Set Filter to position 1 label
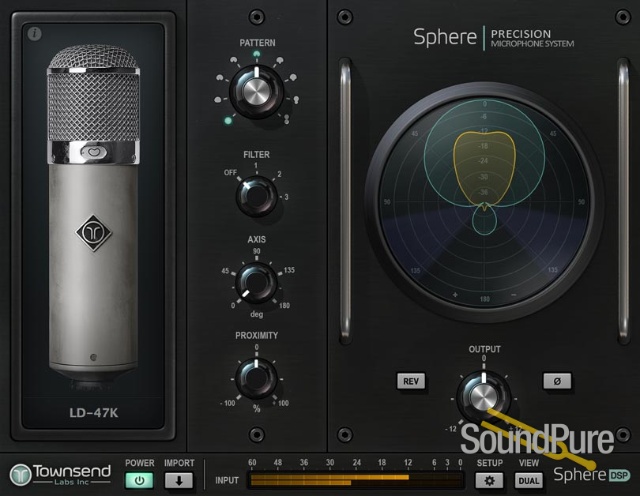 [256, 165]
